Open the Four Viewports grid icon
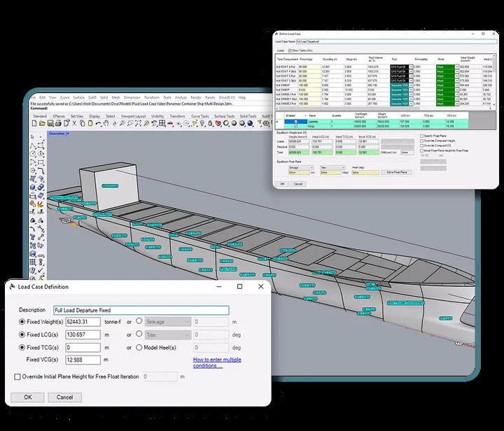The height and width of the screenshot is (431, 504). click(162, 123)
